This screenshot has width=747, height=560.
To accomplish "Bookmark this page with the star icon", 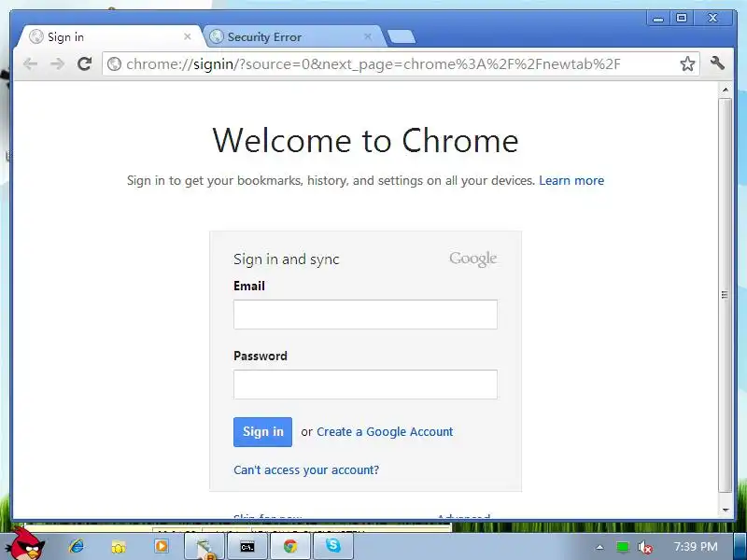I will (687, 63).
